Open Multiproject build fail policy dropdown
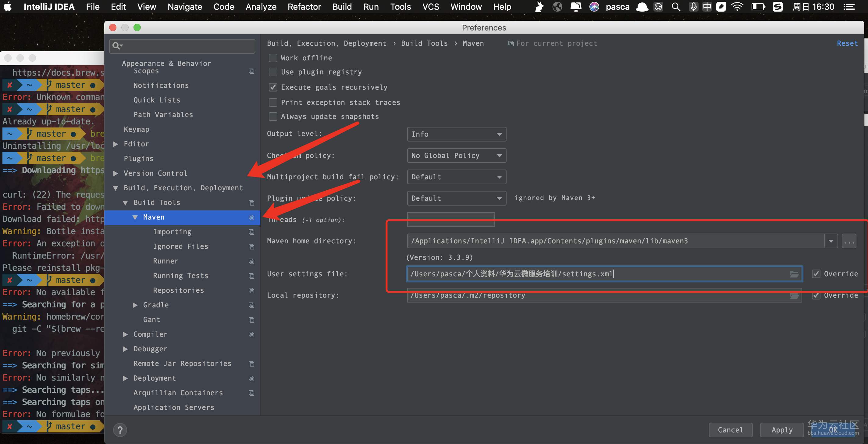The image size is (868, 444). (457, 177)
